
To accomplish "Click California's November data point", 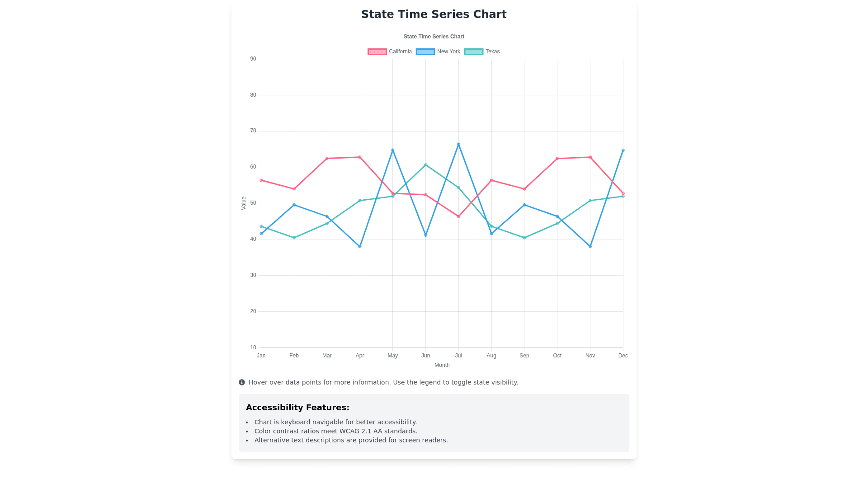I will (590, 157).
